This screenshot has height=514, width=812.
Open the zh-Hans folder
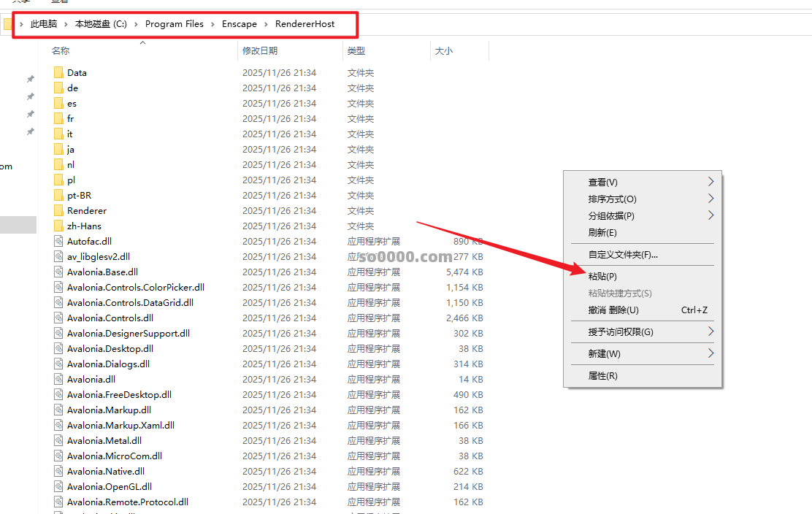coord(80,226)
